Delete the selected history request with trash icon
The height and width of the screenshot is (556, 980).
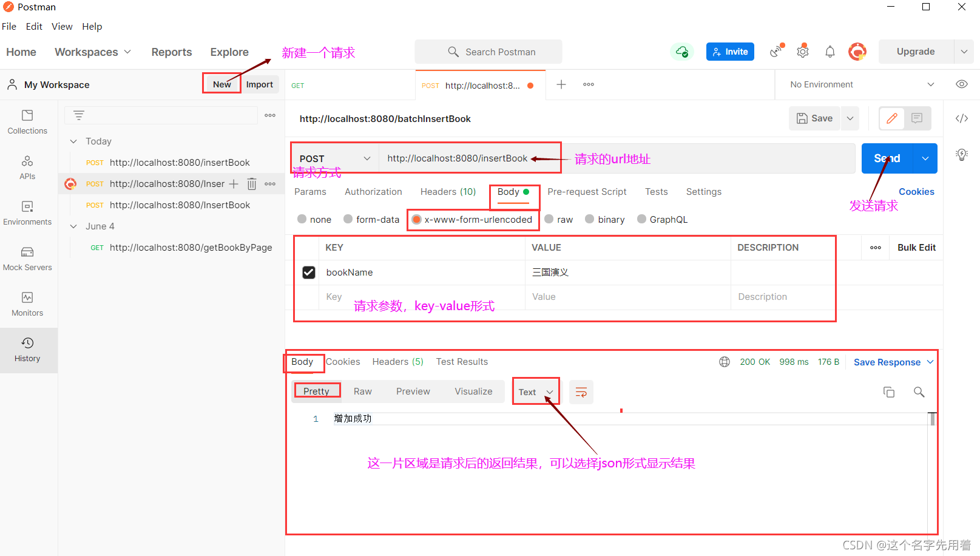252,184
